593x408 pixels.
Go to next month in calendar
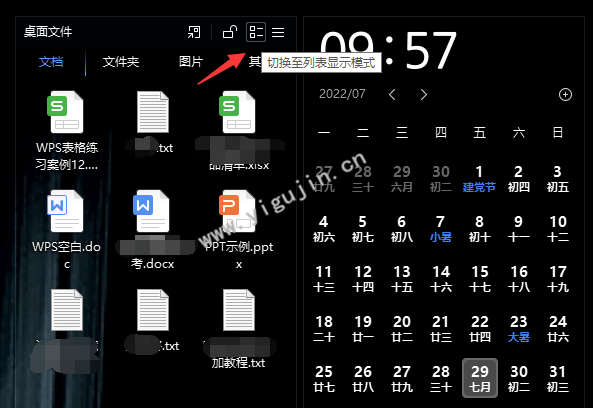424,95
